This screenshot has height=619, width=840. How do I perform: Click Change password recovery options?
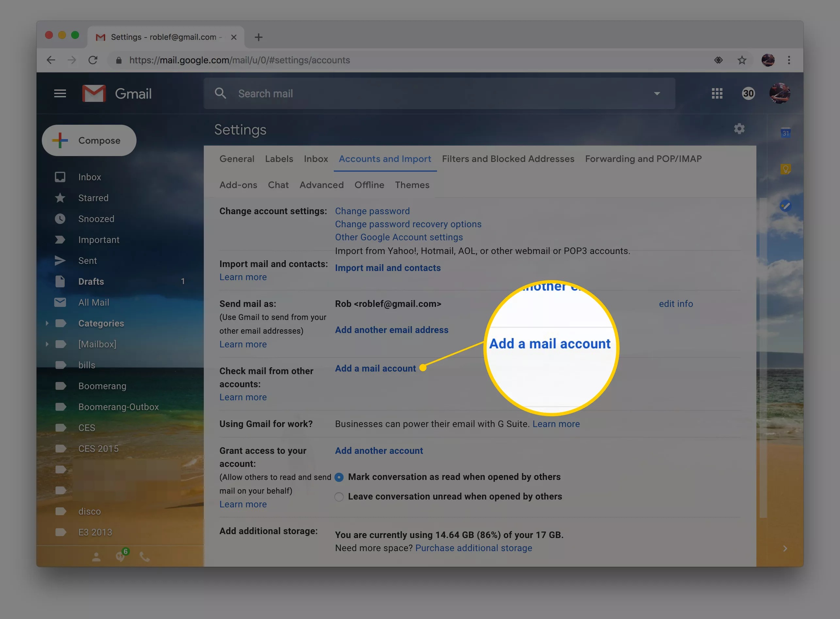[x=408, y=224]
